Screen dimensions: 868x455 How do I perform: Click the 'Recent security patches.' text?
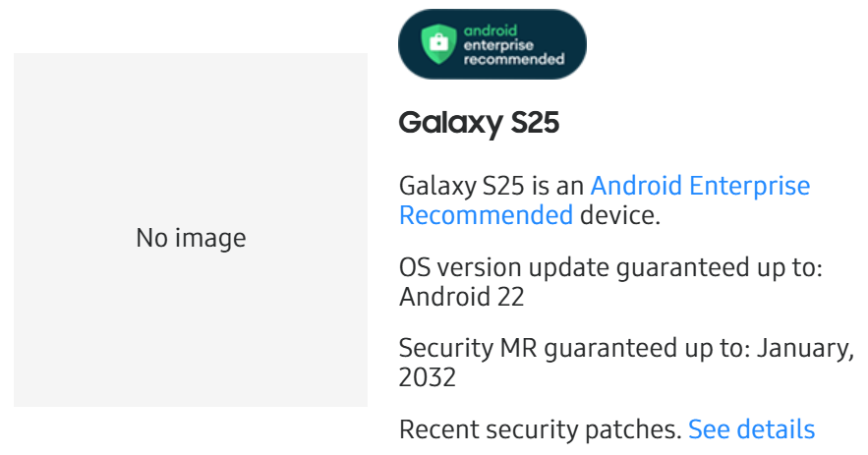(x=540, y=429)
